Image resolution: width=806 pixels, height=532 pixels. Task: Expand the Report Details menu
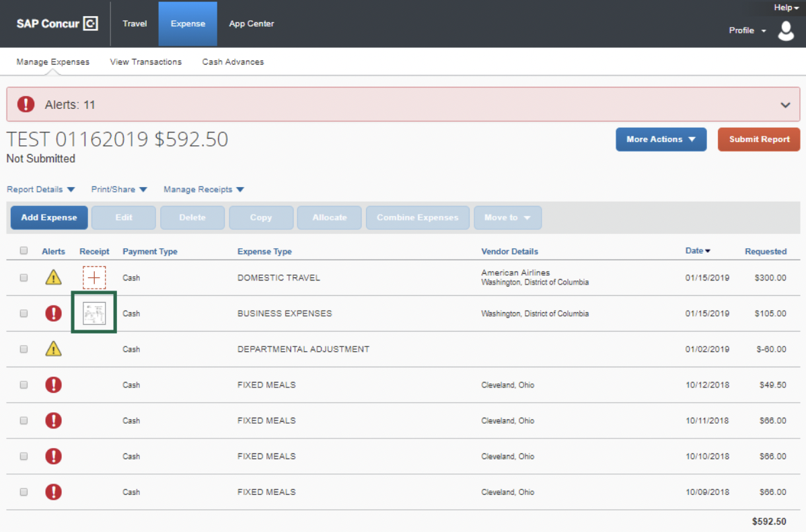40,190
